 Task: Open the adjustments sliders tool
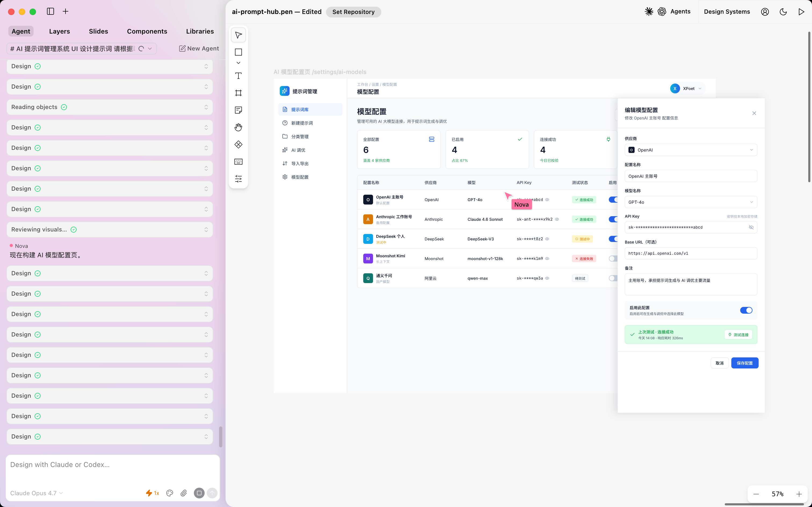pyautogui.click(x=238, y=179)
